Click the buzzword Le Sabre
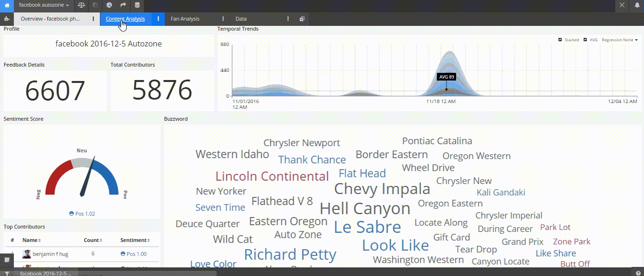Viewport: 644px width, 276px height. click(367, 227)
